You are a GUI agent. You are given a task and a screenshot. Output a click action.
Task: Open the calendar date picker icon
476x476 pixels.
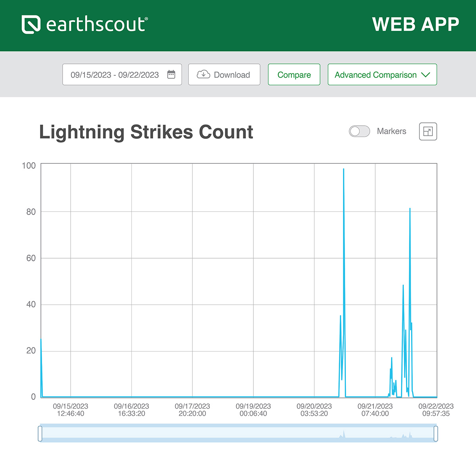171,75
